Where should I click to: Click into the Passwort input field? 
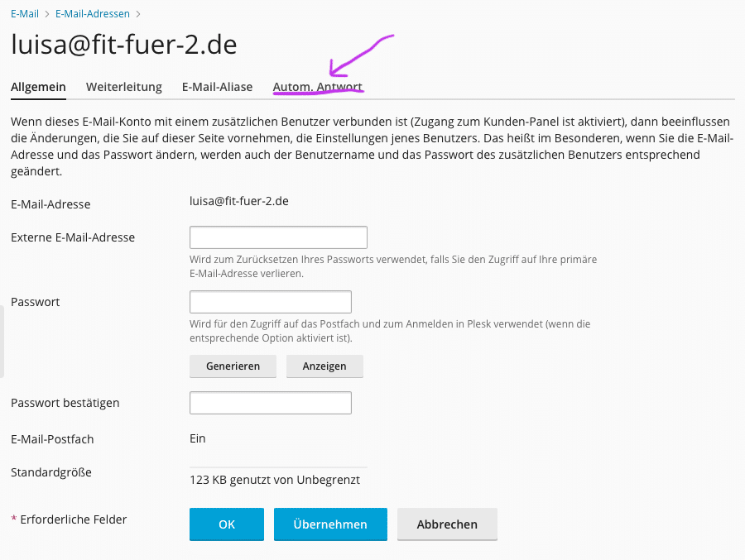click(271, 302)
